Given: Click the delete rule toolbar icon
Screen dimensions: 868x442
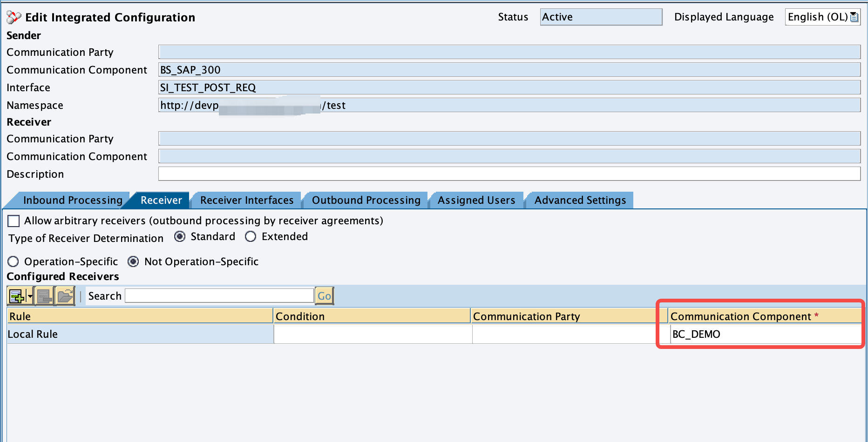Looking at the screenshot, I should click(44, 296).
